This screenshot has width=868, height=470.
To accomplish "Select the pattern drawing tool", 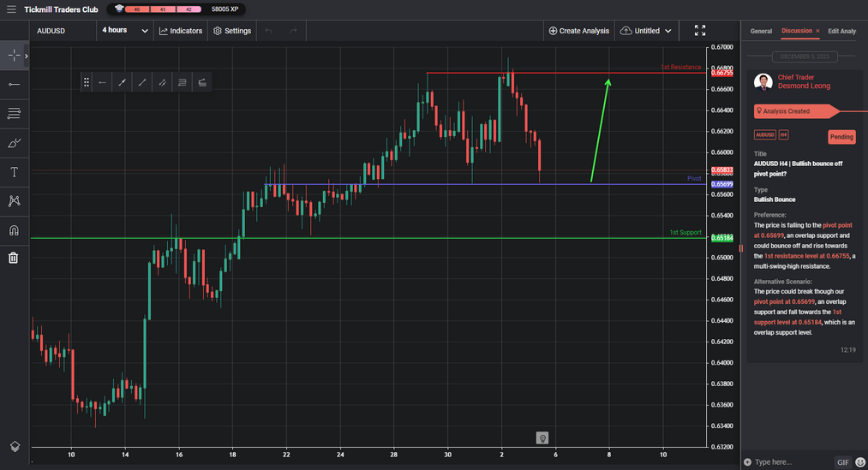I will pos(14,200).
